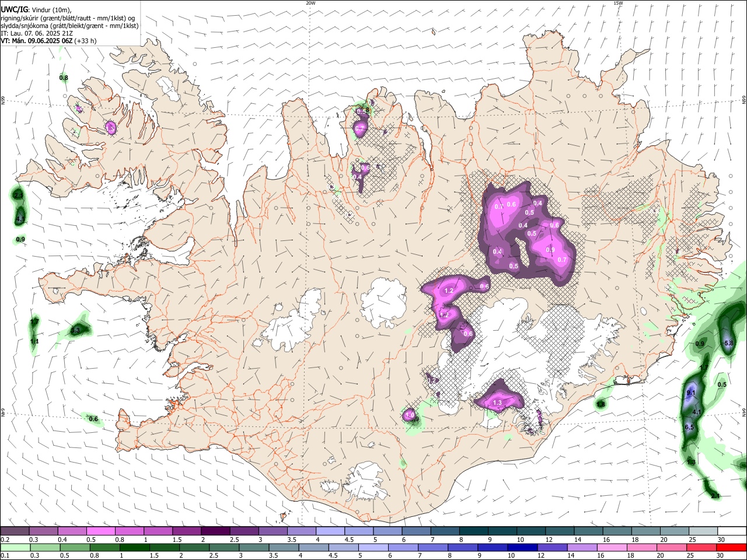This screenshot has height=560, width=747.
Task: Click the 'slydda/snjókoma' legend description line
Action: [69, 26]
